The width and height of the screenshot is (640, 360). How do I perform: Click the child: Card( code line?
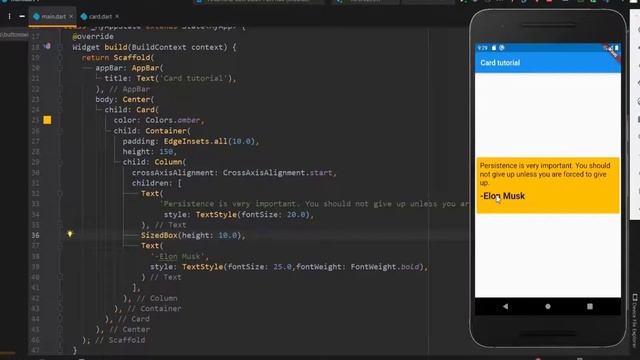(131, 110)
